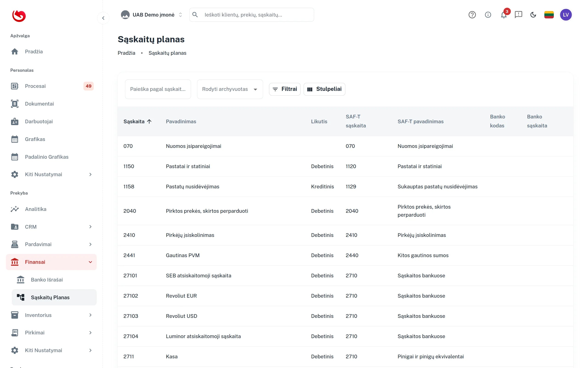The image size is (588, 368).
Task: Click the Sąskaitų Planas tree icon
Action: point(21,297)
